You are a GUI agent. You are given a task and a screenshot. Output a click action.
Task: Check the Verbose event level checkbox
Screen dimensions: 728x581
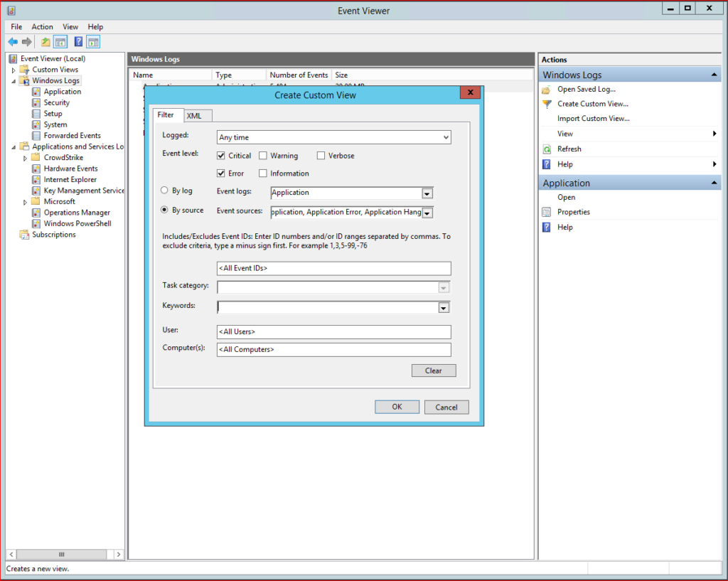321,156
